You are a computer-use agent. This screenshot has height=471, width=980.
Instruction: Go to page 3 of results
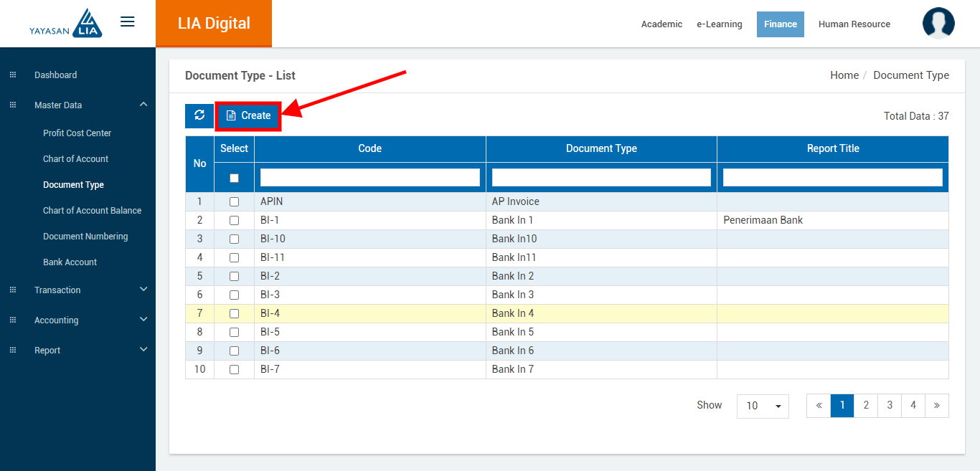[889, 406]
